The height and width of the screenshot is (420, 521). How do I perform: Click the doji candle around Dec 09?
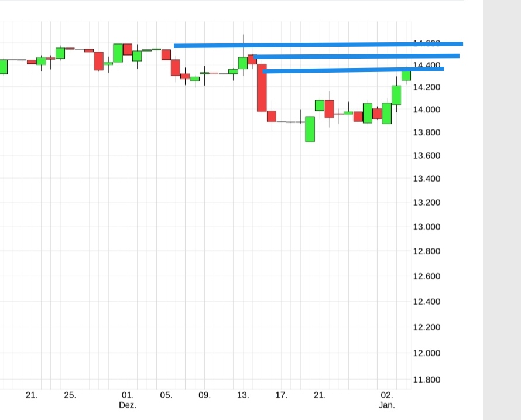205,74
